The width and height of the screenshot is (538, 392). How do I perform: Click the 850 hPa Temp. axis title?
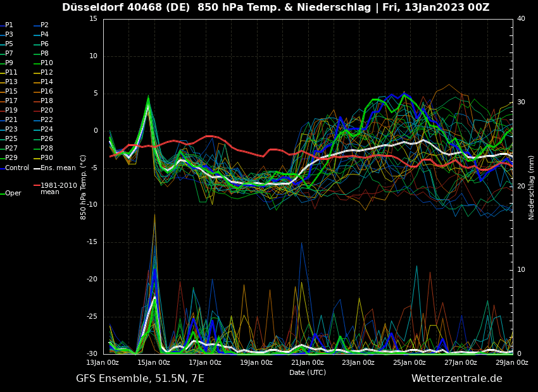(84, 187)
